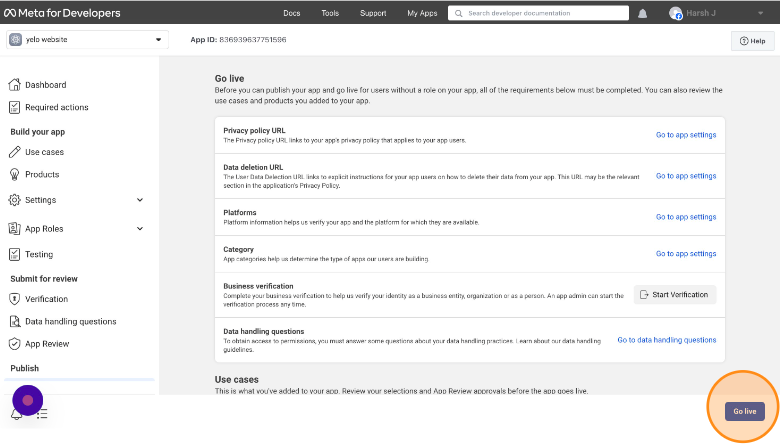Select the Use cases pencil icon
Viewport: 780px width, 445px height.
(15, 152)
